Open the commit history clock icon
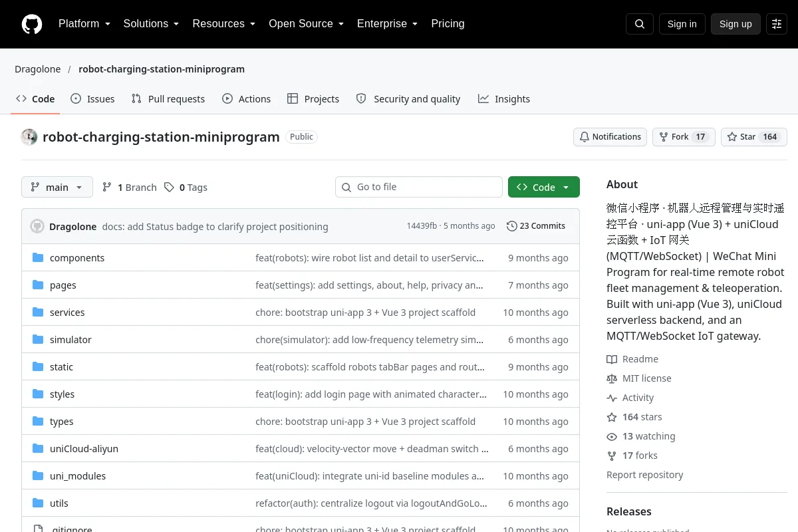The height and width of the screenshot is (532, 798). point(511,226)
